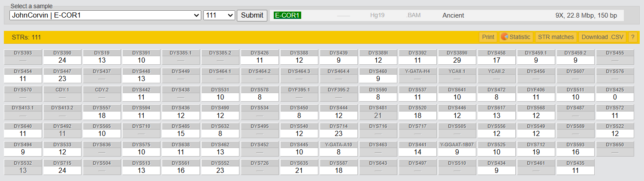Select the DYS522 marker cell
The width and height of the screenshot is (644, 181).
coord(615,131)
